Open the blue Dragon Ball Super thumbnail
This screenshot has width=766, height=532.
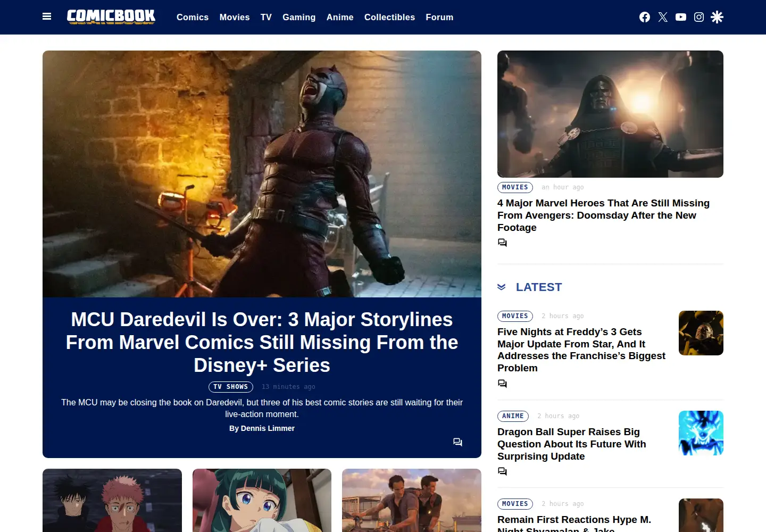click(701, 433)
